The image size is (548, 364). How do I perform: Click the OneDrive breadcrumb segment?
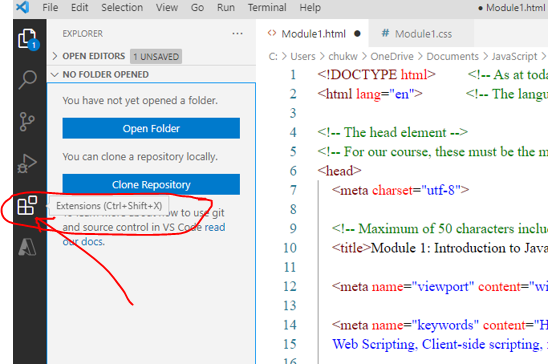pyautogui.click(x=392, y=56)
